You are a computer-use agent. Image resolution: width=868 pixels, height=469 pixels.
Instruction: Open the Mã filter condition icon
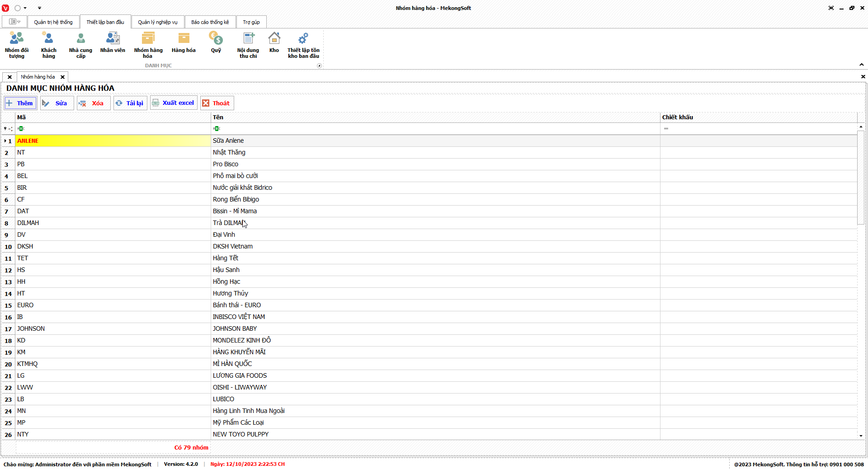pos(21,129)
